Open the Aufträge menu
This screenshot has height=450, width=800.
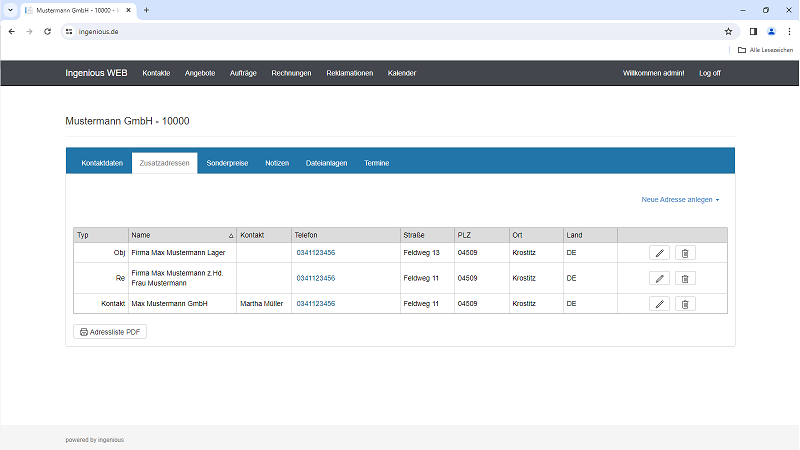point(243,73)
